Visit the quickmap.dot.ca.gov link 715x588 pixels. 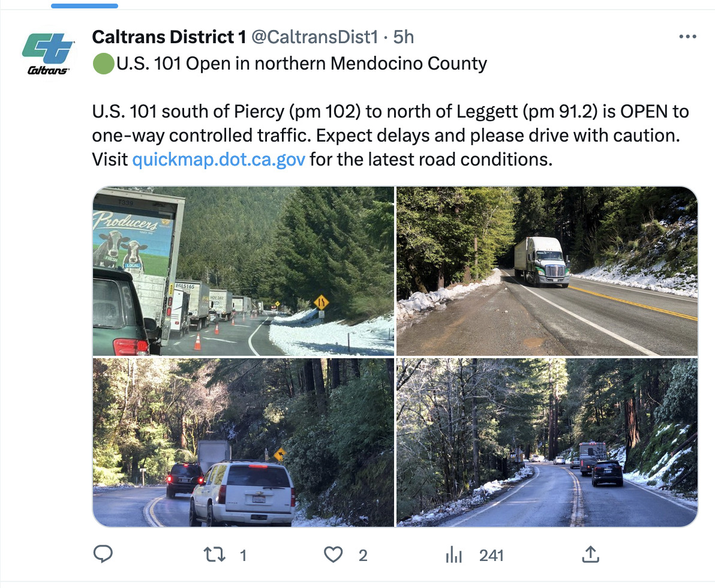pos(219,160)
